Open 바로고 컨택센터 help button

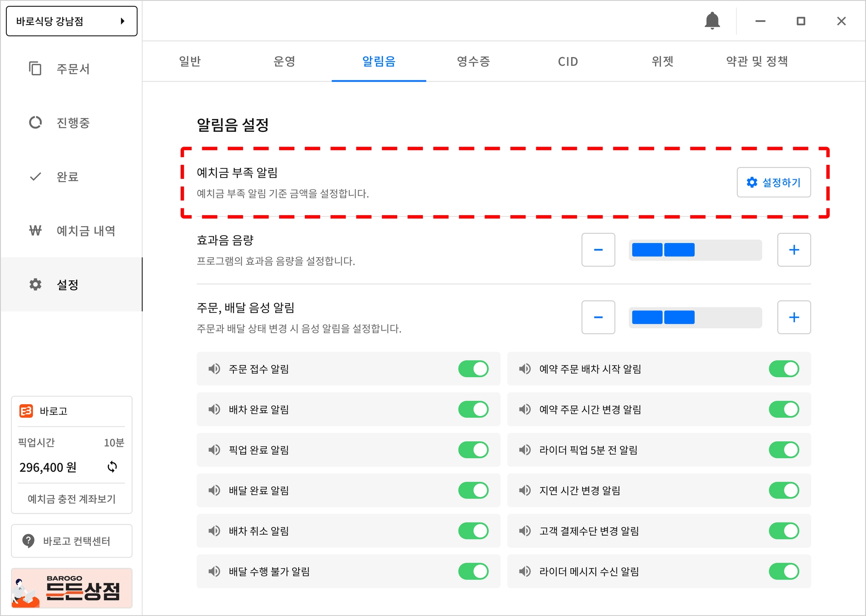[x=71, y=541]
